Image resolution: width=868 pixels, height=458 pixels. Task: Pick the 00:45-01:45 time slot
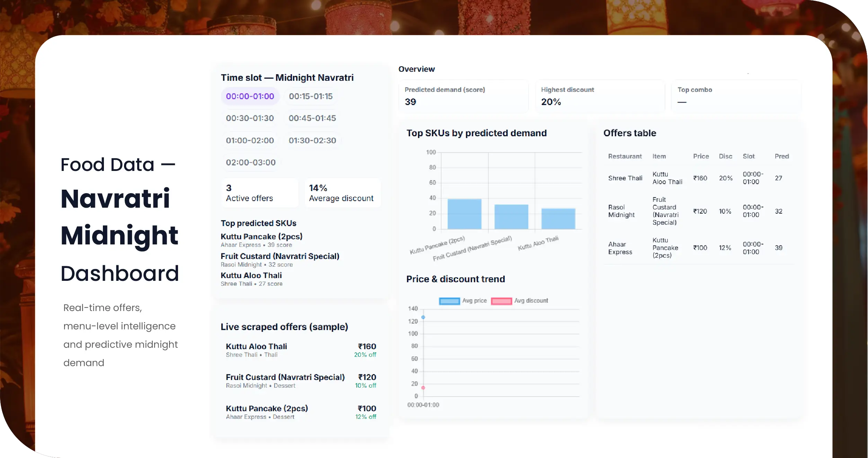coord(312,118)
